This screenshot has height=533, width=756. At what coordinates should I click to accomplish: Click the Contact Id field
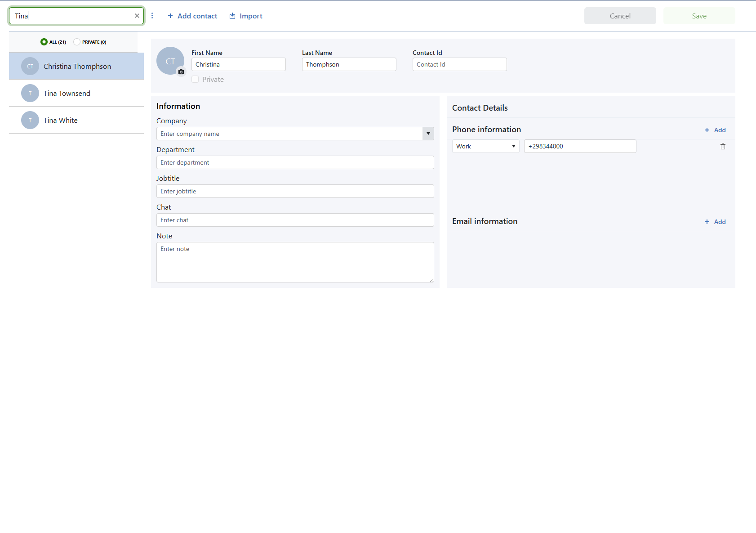click(460, 64)
